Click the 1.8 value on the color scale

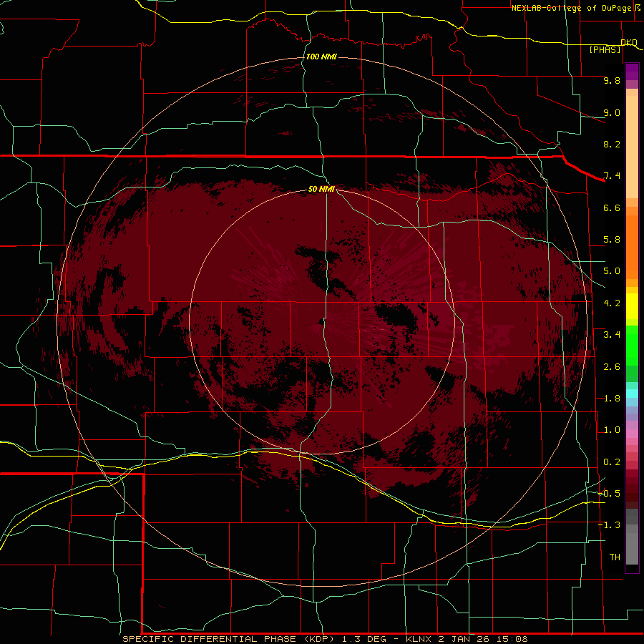tap(612, 399)
